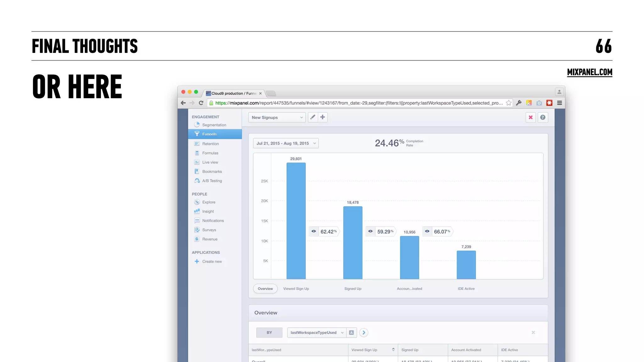Click the plus add funnel icon
Screen dimensions: 644x362
[x=323, y=117]
